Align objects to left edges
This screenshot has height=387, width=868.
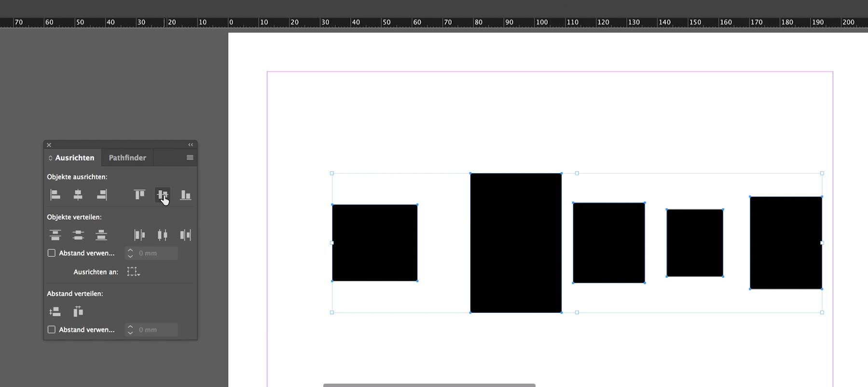[x=55, y=195]
